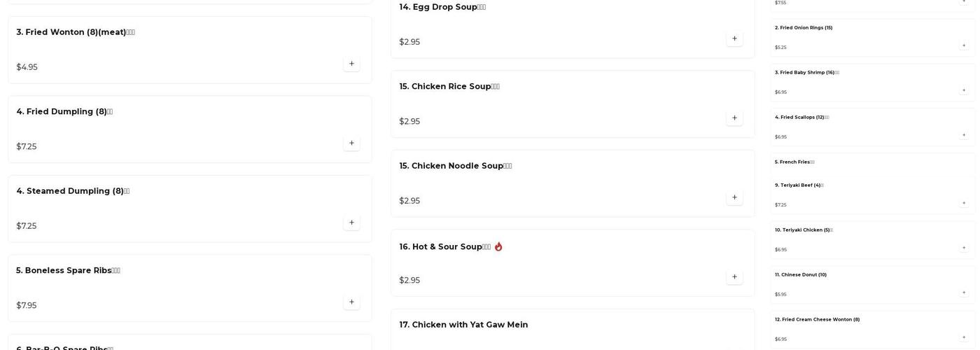Add Fried Cream Cheese Wonton (8) to cart
The width and height of the screenshot is (980, 350).
click(x=964, y=337)
